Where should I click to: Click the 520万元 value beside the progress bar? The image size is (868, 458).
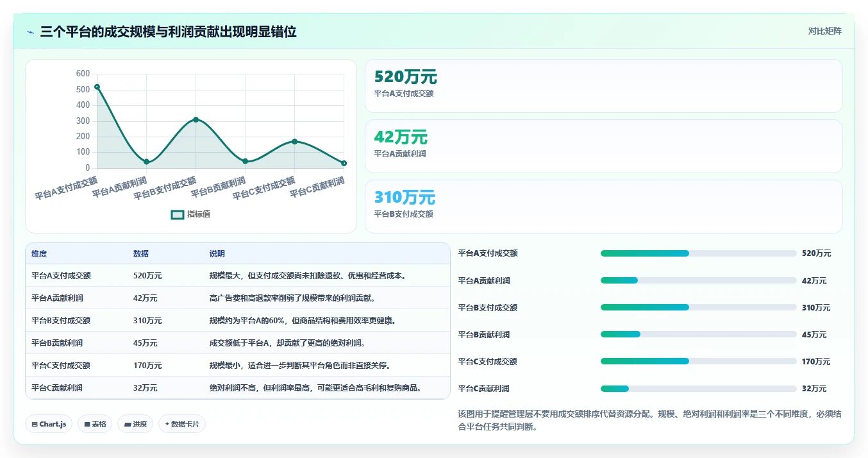816,253
